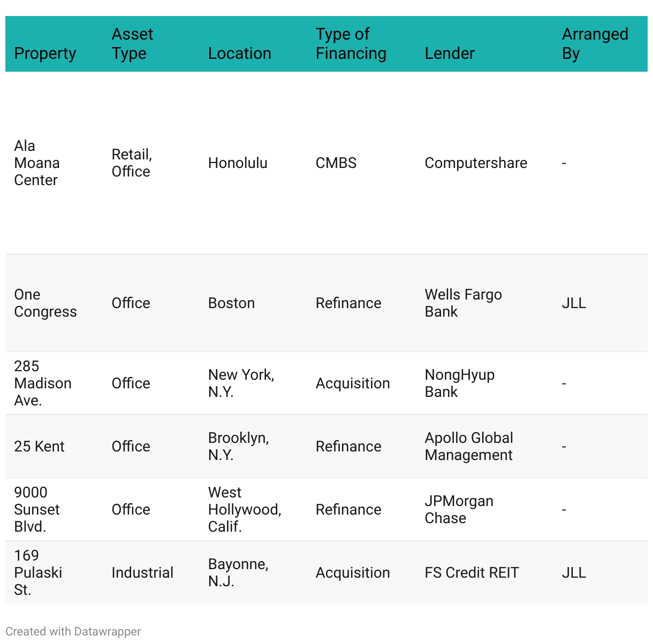Select the Wells Fargo Bank cell

coord(463,303)
